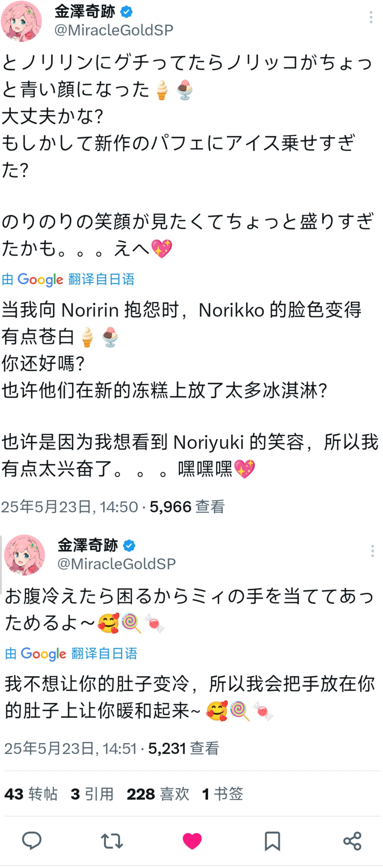View the 3 引用 quotes list

point(92,794)
